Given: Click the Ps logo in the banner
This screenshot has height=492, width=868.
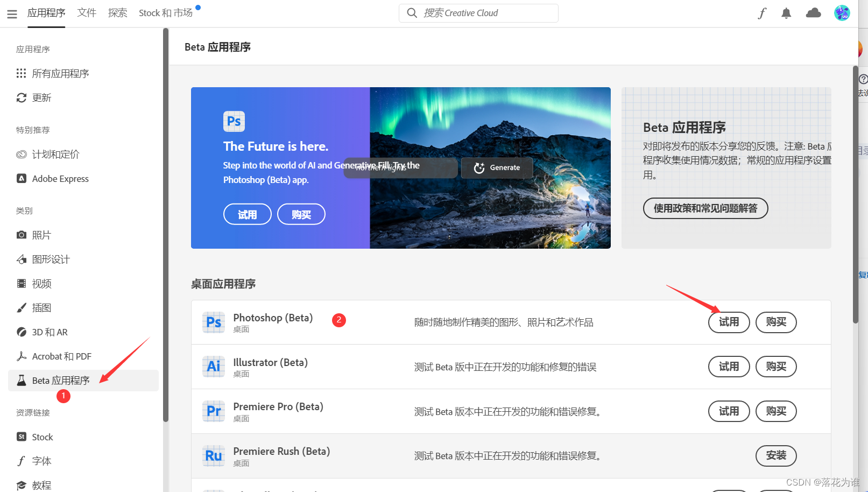Looking at the screenshot, I should [234, 121].
